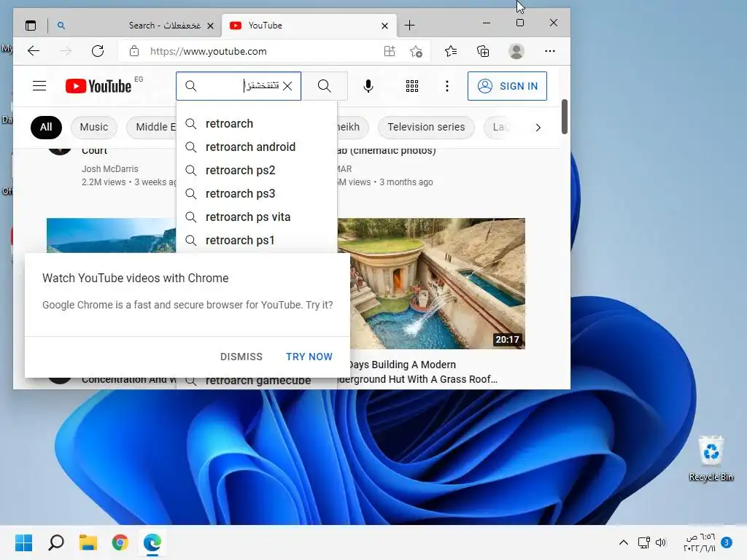Launch Google Chrome from taskbar
747x560 pixels.
(120, 542)
